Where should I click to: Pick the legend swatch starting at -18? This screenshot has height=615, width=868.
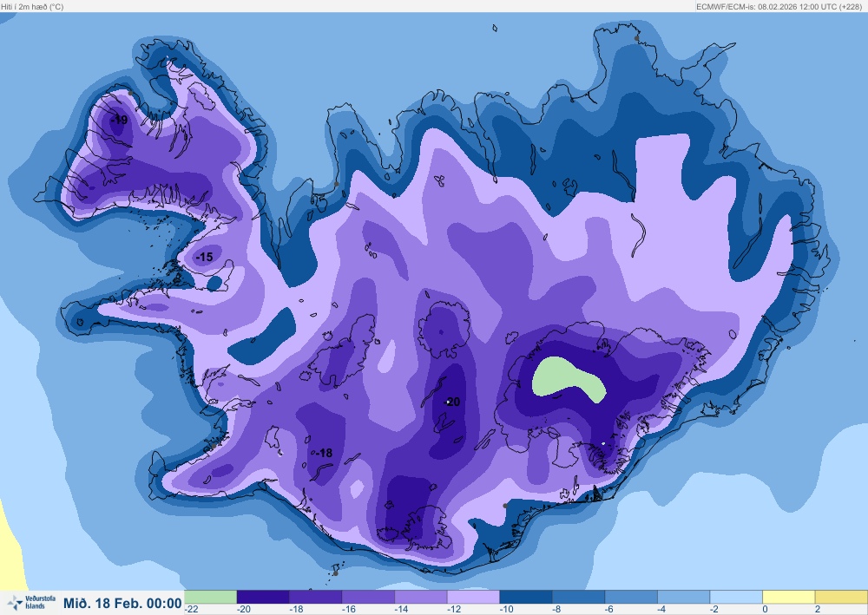click(316, 597)
